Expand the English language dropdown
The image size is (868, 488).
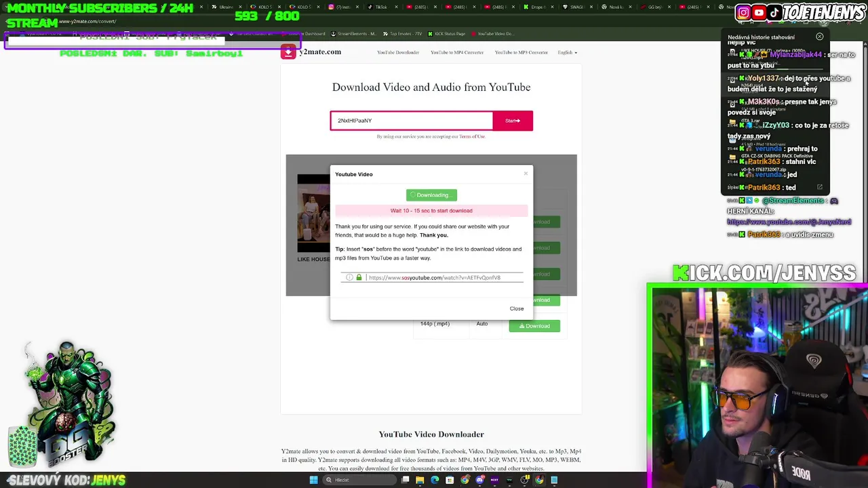568,52
